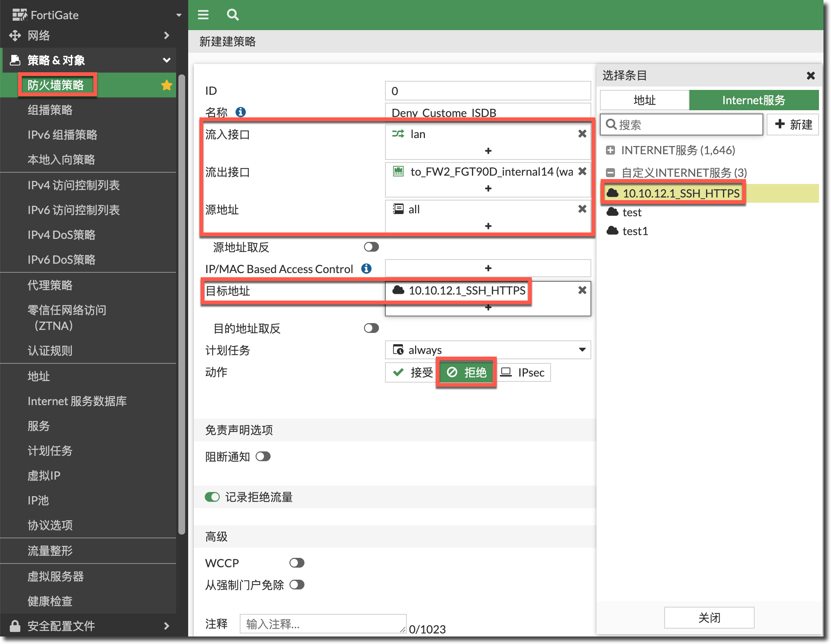
Task: Open the search magnifier icon in top bar
Action: [x=233, y=15]
